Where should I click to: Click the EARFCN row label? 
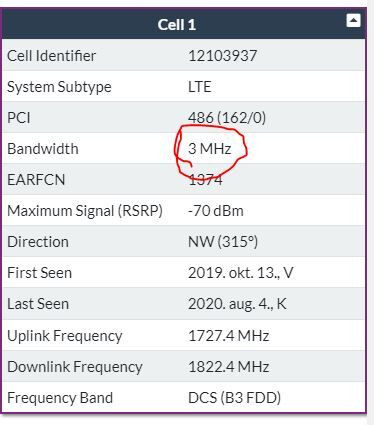36,180
